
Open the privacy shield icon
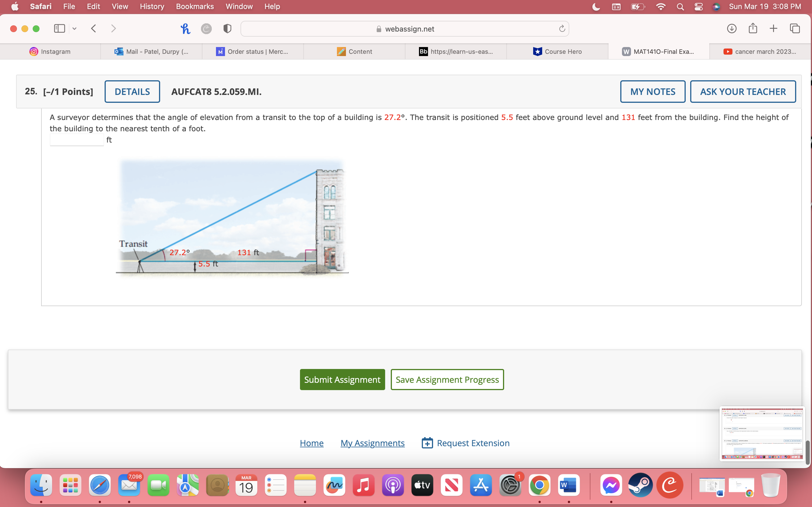227,28
